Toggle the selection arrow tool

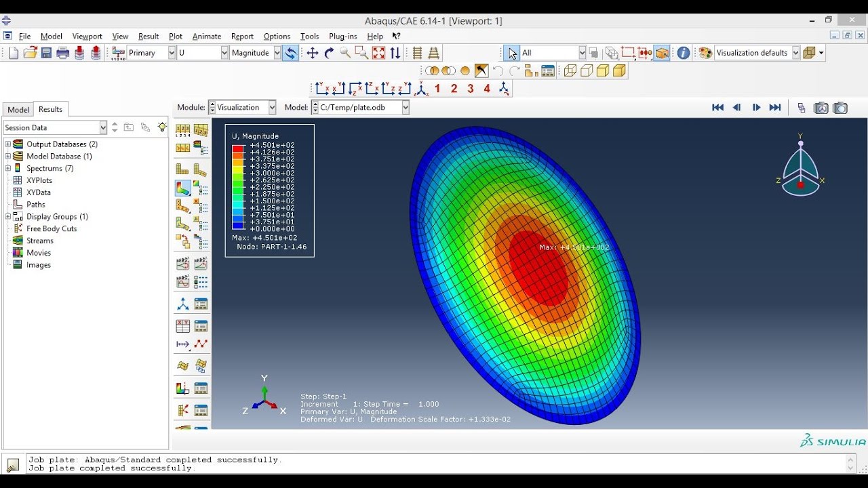(x=513, y=53)
